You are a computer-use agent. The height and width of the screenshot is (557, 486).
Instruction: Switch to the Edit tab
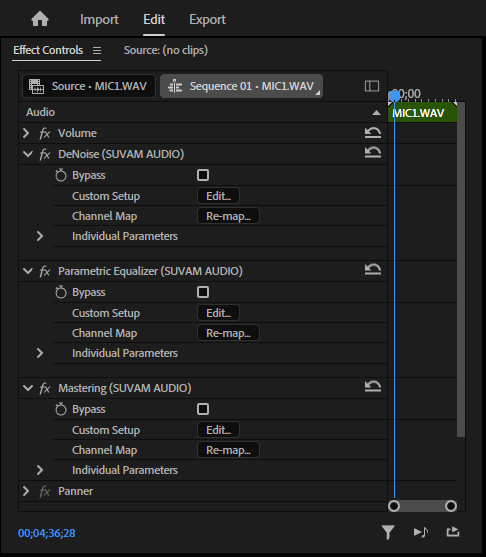pos(154,20)
